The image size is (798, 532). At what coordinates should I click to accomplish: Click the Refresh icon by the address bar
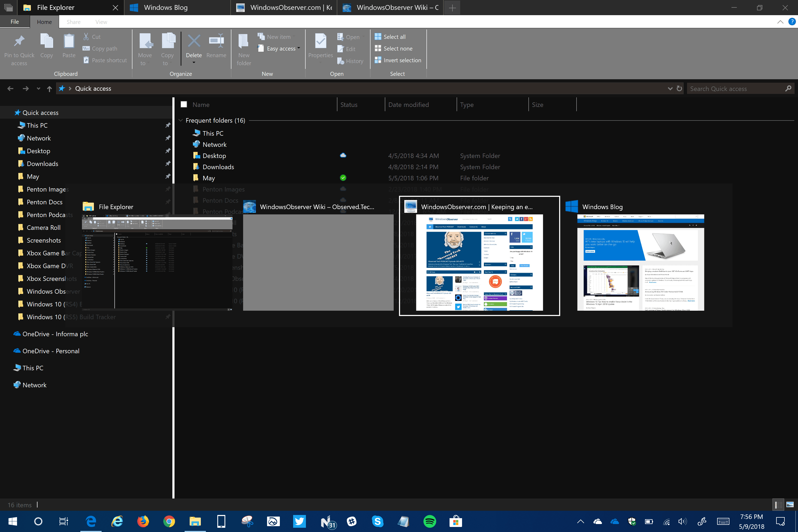click(679, 89)
